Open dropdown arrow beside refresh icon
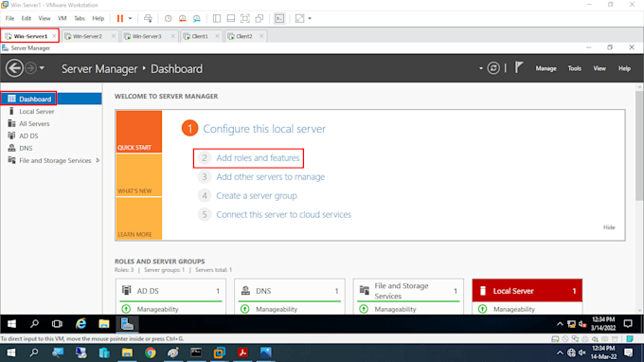Image resolution: width=644 pixels, height=362 pixels. [x=480, y=68]
